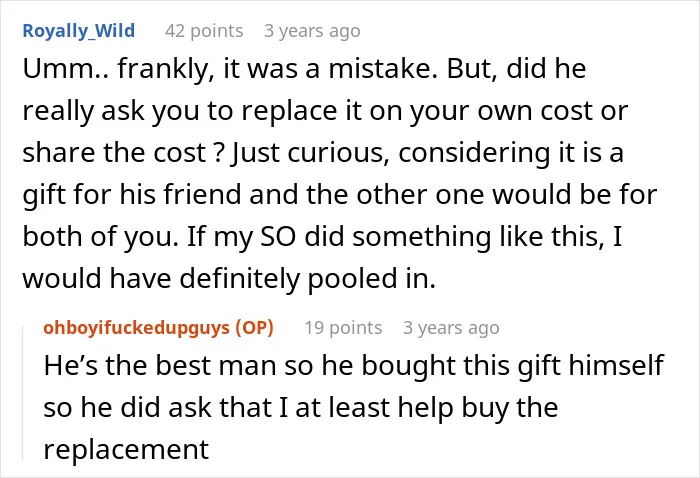The height and width of the screenshot is (478, 700).
Task: Click the 42 points score
Action: pyautogui.click(x=204, y=31)
